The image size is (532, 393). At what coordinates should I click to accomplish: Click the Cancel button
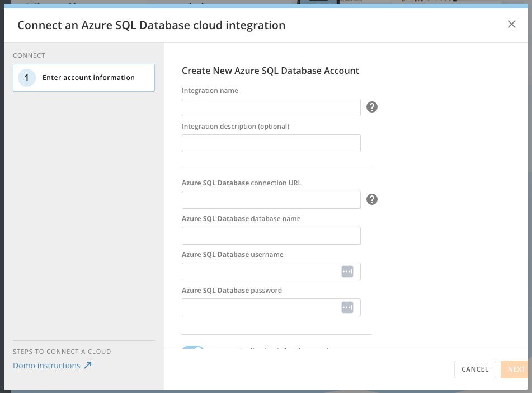474,369
